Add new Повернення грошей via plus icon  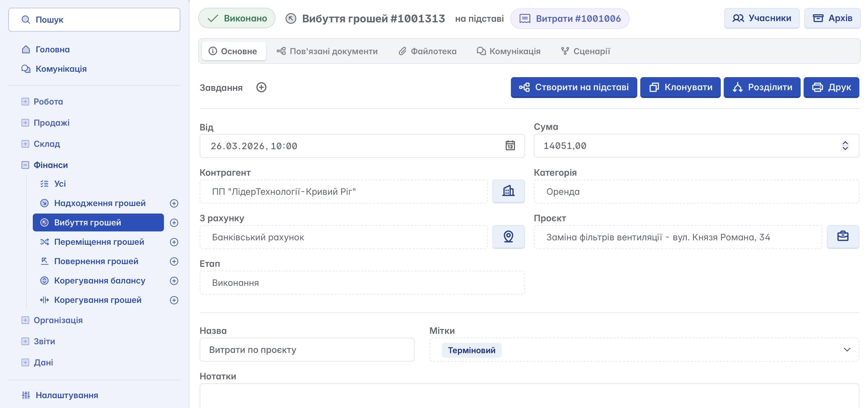click(x=174, y=261)
